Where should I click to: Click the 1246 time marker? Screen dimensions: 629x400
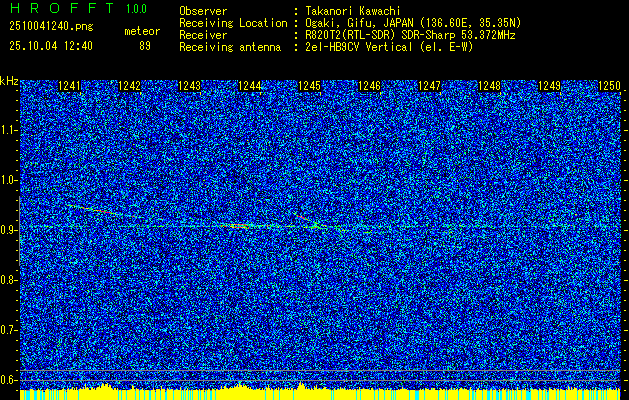click(x=369, y=86)
